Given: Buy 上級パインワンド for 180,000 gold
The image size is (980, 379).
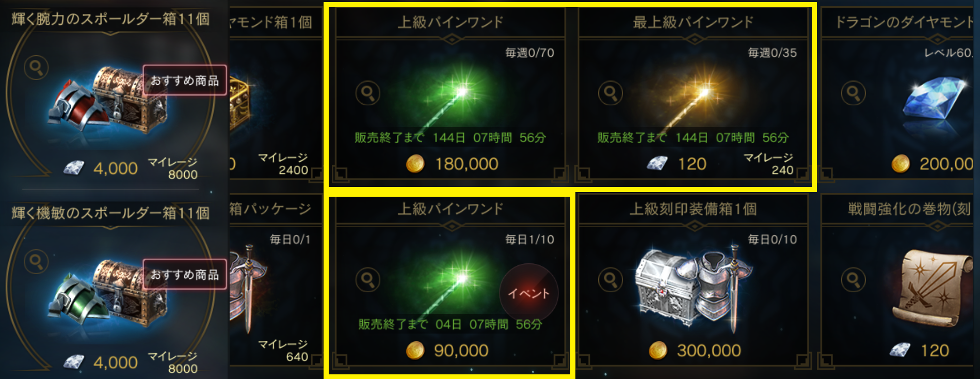Looking at the screenshot, I should [452, 164].
